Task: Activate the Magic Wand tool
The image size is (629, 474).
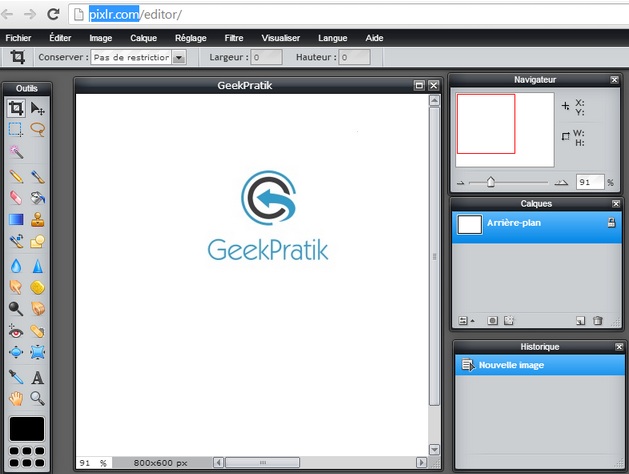Action: [16, 152]
